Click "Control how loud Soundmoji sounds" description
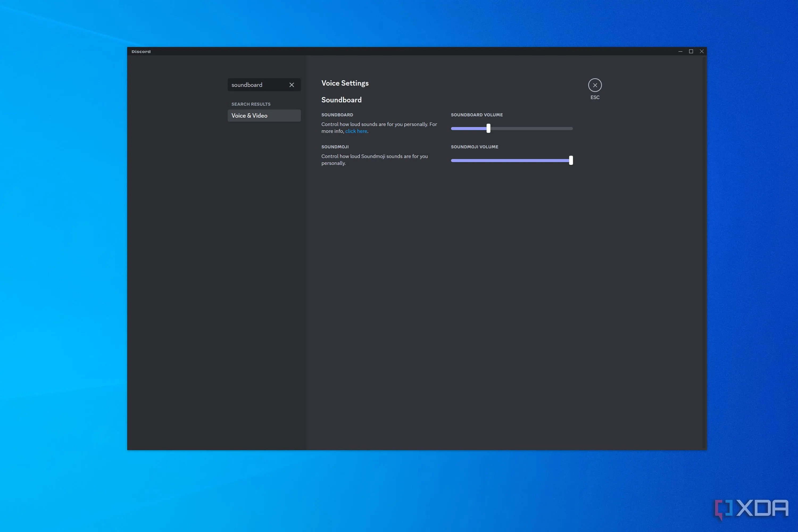This screenshot has width=798, height=532. tap(375, 160)
